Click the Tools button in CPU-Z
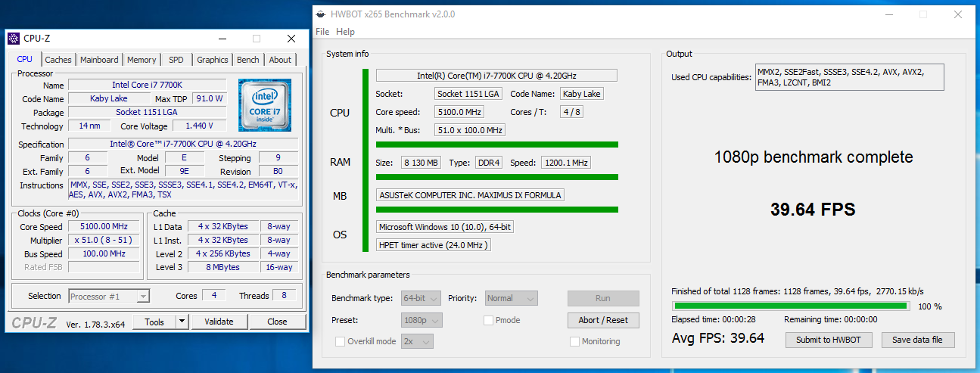This screenshot has height=373, width=980. pyautogui.click(x=154, y=322)
